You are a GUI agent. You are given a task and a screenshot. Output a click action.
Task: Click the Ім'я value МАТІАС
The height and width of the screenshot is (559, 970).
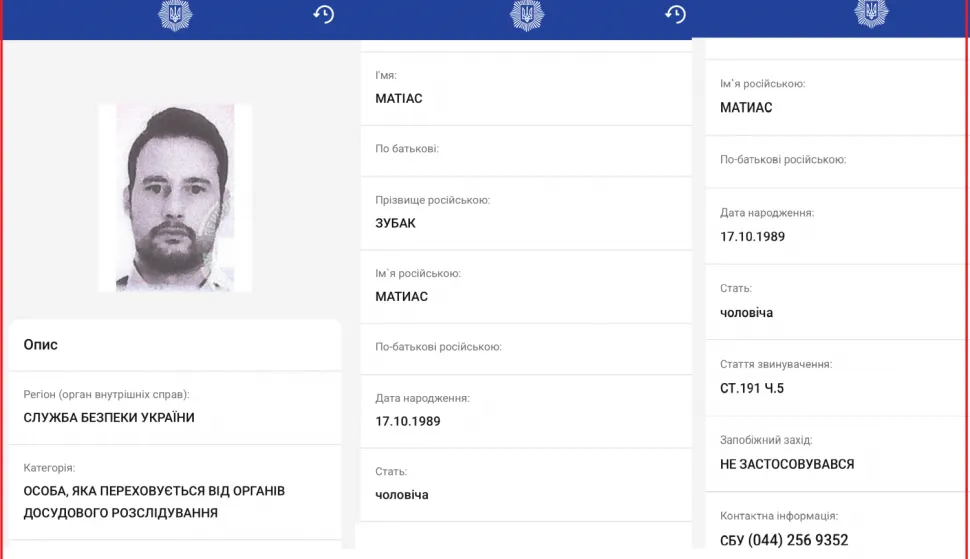(x=401, y=98)
